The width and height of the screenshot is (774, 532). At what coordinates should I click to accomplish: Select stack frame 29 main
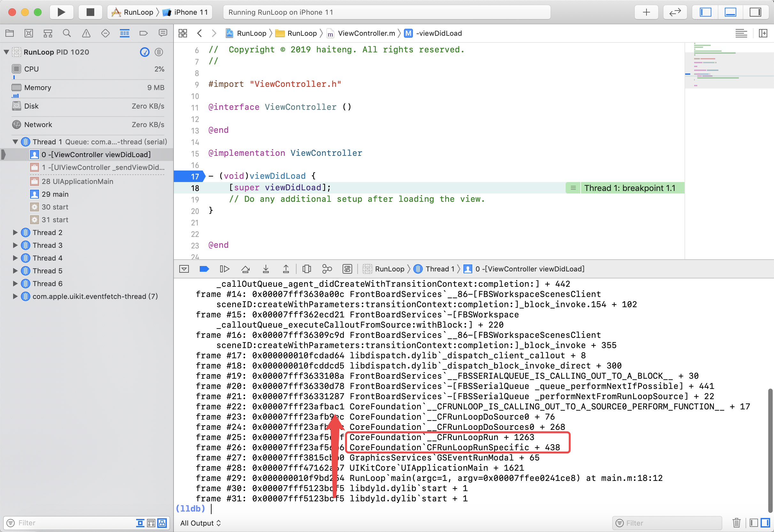[55, 194]
